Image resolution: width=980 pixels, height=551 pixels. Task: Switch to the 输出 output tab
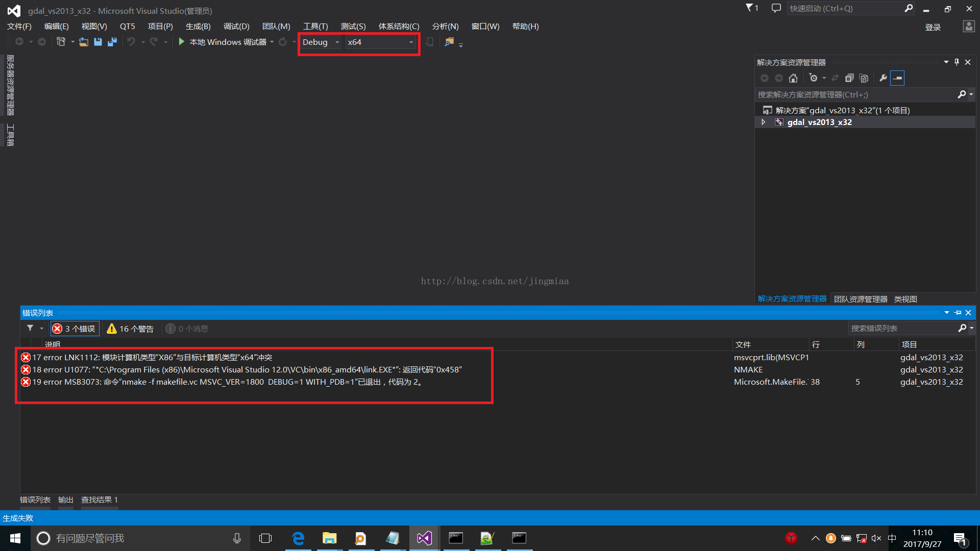(66, 500)
